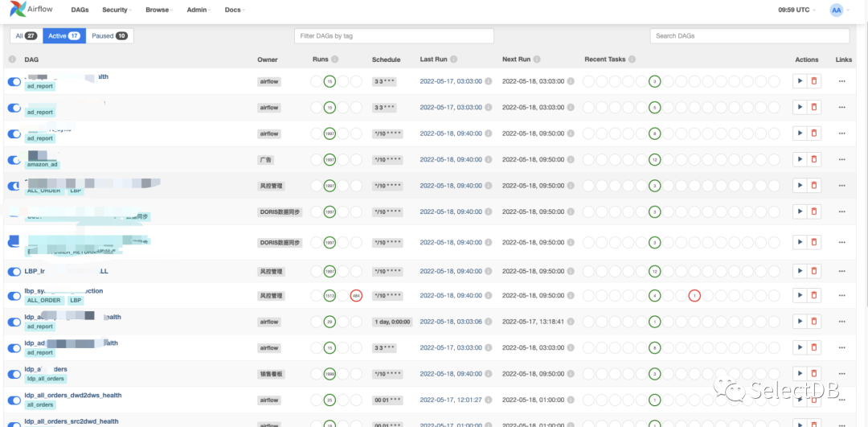Expand the Admin dropdown menu
This screenshot has width=868, height=427.
[x=199, y=10]
